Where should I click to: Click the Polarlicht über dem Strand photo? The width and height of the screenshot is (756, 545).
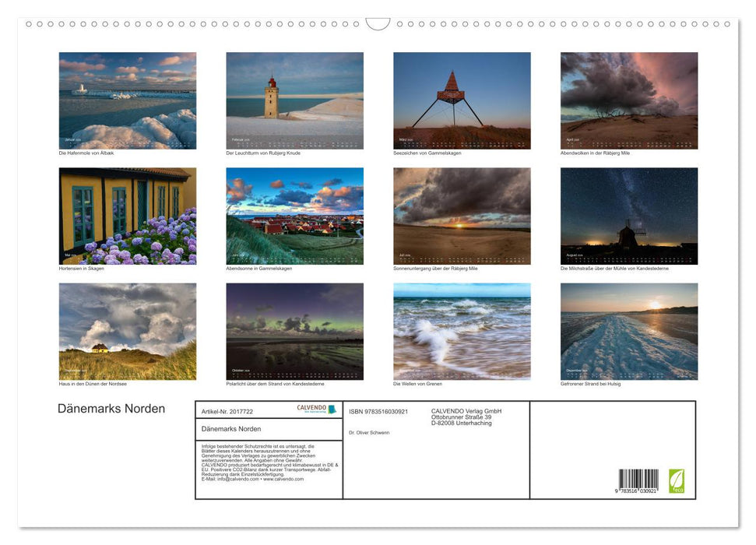click(294, 331)
